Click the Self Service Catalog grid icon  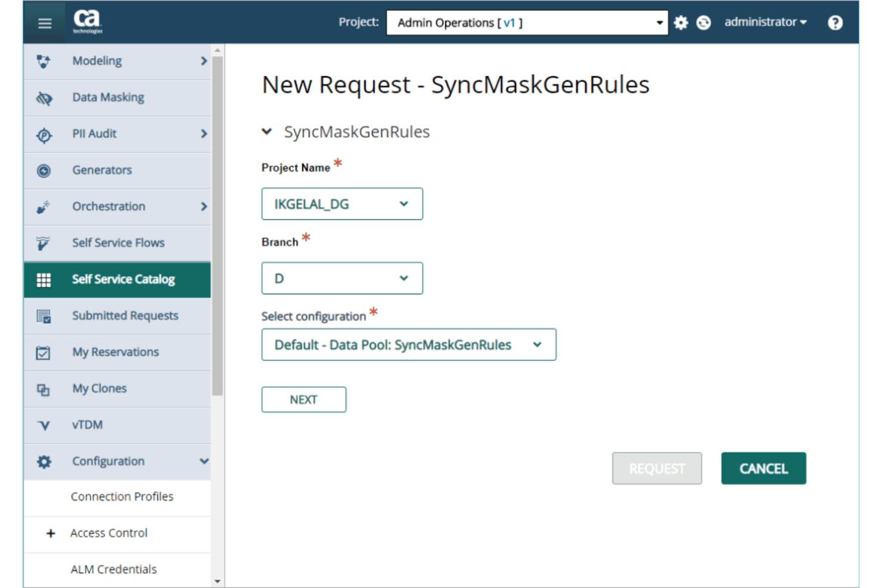[44, 280]
